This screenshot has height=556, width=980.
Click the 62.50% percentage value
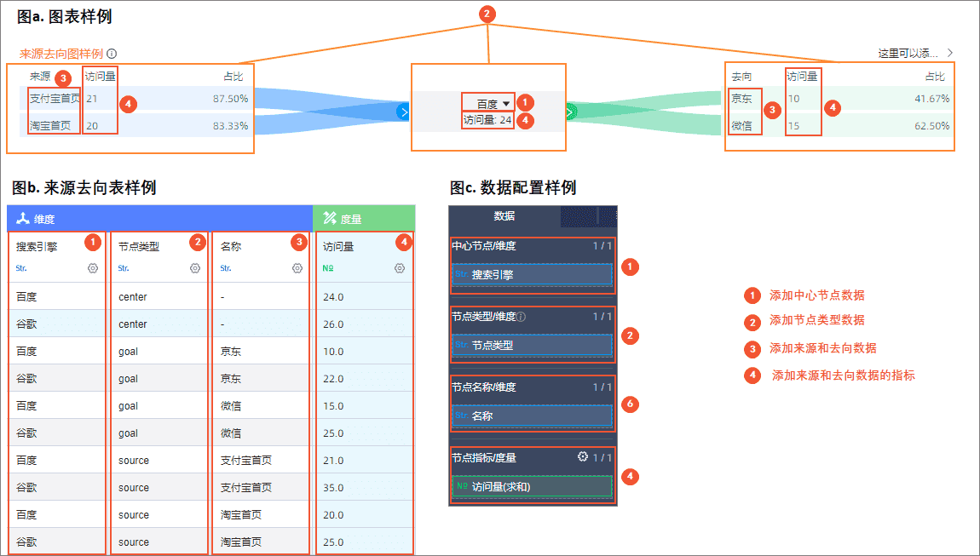pos(931,125)
